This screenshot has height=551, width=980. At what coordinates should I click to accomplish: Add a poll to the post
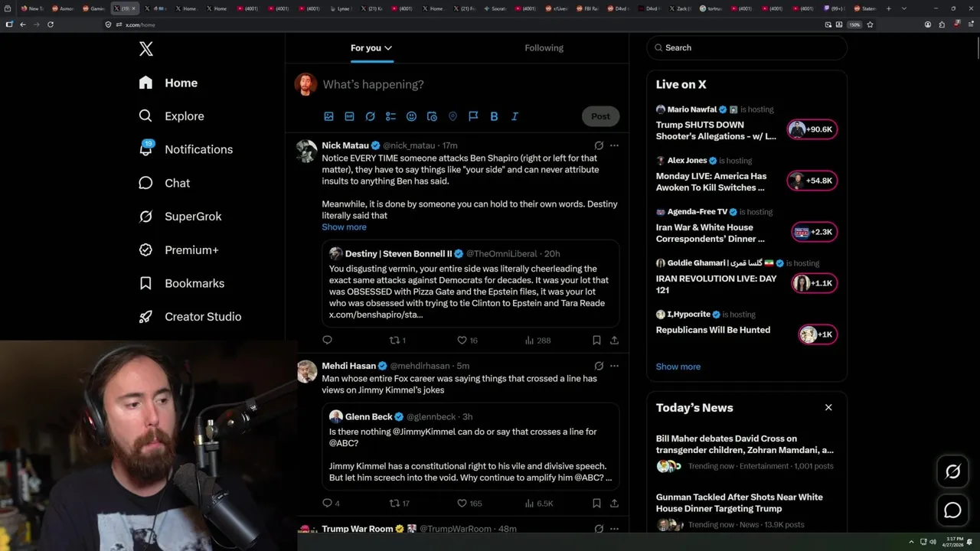point(390,116)
